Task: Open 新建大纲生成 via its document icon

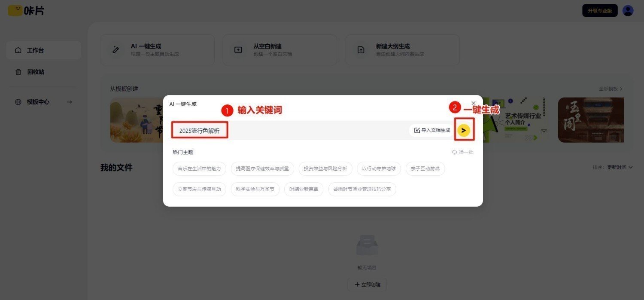Action: pyautogui.click(x=360, y=49)
